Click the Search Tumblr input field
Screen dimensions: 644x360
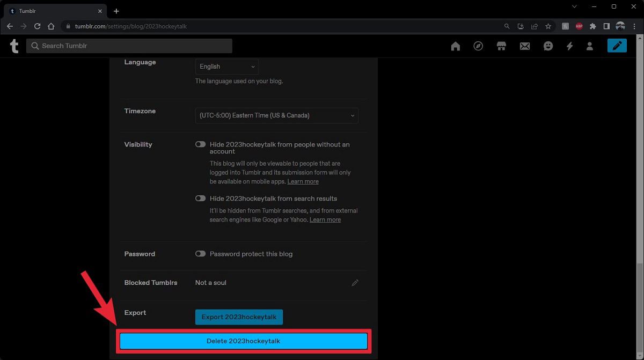[x=129, y=46]
